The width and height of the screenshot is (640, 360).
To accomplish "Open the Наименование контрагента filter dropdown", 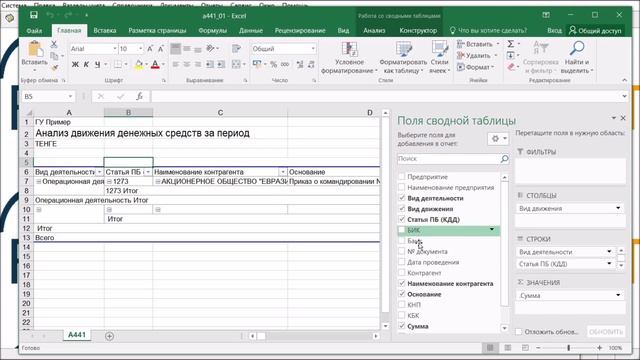I will tap(283, 172).
